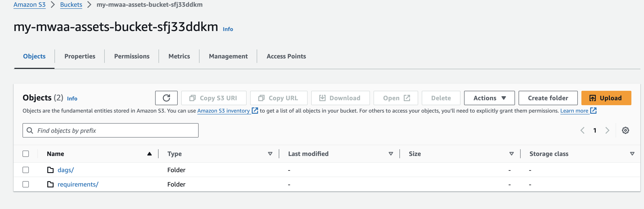Click the Name column header
The height and width of the screenshot is (209, 644).
(x=55, y=154)
